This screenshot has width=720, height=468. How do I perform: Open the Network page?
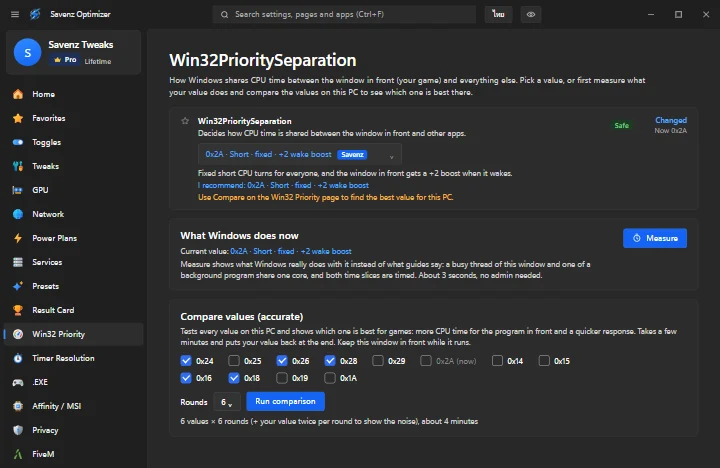coord(74,214)
